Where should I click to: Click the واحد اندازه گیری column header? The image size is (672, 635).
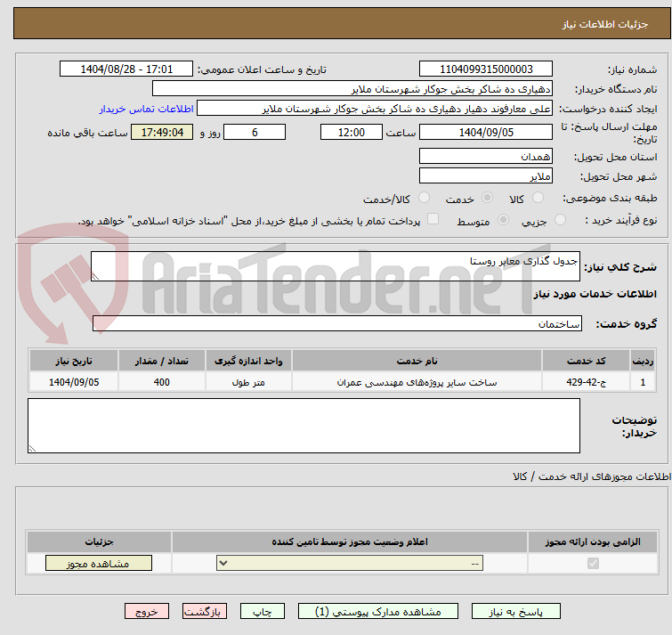click(248, 361)
